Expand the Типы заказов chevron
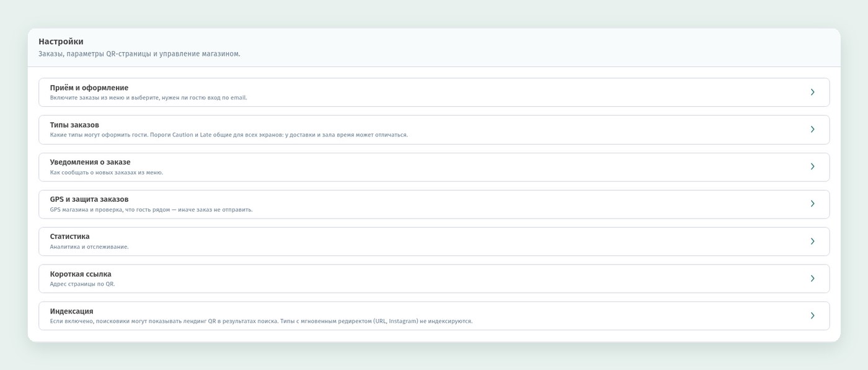Screen dimensions: 868x370 coord(812,129)
